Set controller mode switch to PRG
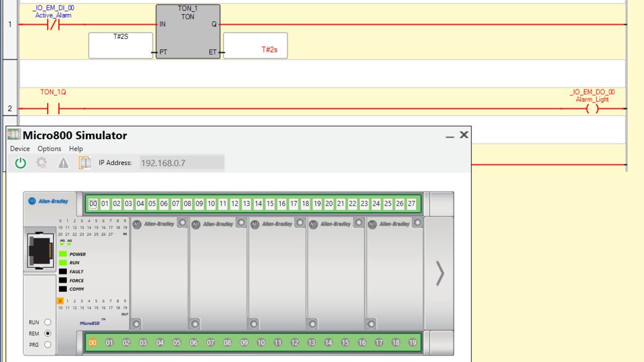Screen dimensions: 644x362 (x=48, y=345)
